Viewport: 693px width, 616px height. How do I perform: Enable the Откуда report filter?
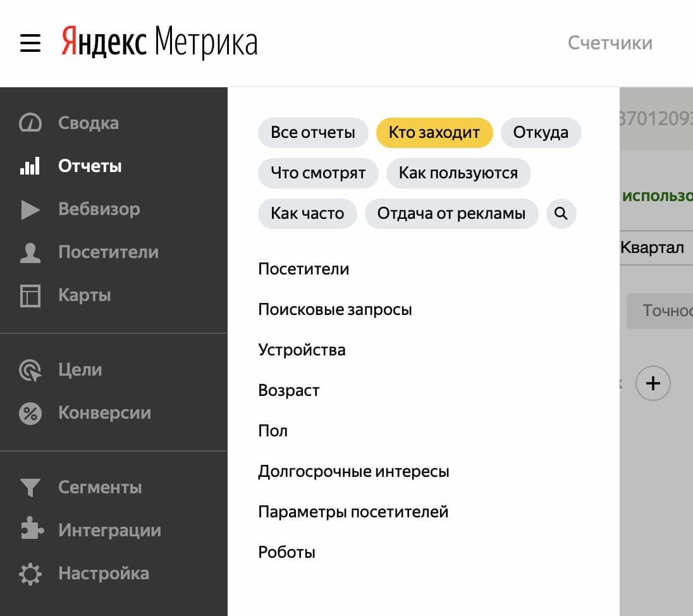(x=541, y=133)
